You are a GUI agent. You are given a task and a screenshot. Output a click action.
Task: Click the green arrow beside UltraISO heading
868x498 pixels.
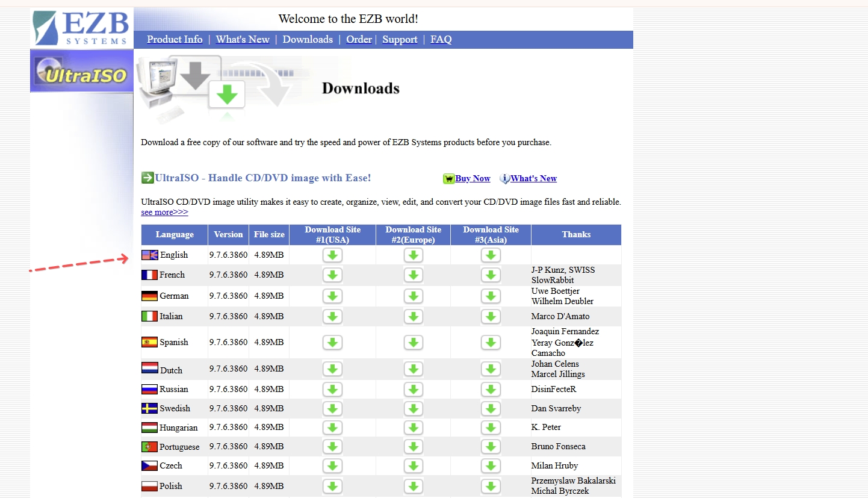click(x=147, y=178)
